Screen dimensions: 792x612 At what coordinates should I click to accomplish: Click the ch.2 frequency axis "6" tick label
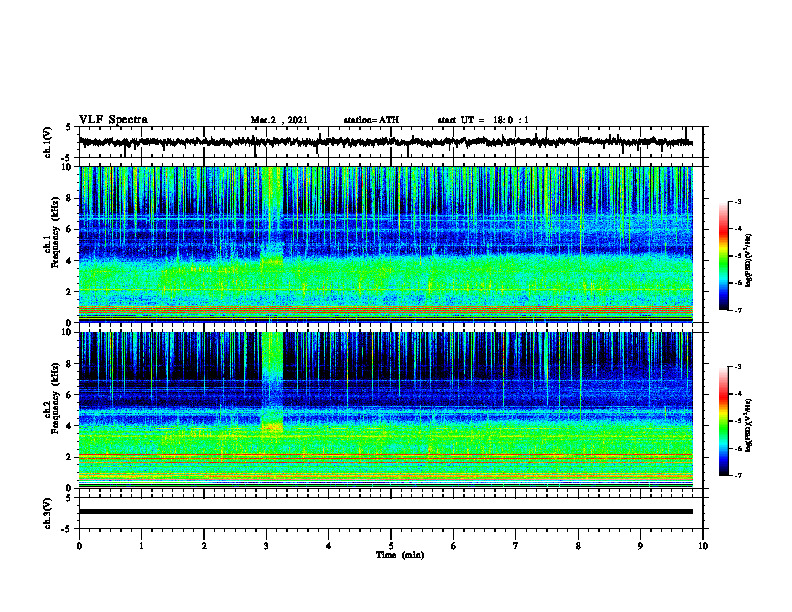tap(70, 395)
